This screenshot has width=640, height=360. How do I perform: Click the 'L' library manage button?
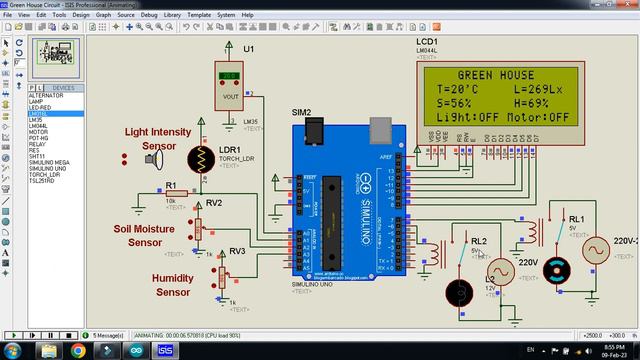coord(40,88)
